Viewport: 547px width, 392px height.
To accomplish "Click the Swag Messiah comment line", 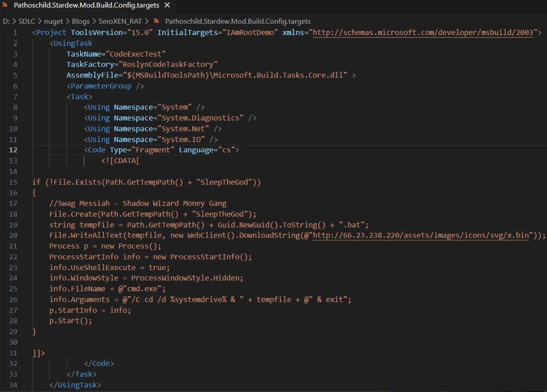I will (x=138, y=203).
